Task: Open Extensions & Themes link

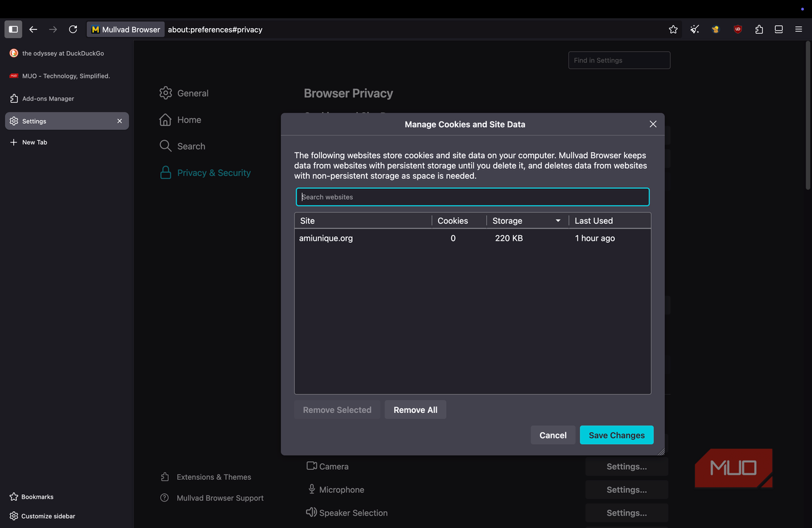Action: click(206, 477)
